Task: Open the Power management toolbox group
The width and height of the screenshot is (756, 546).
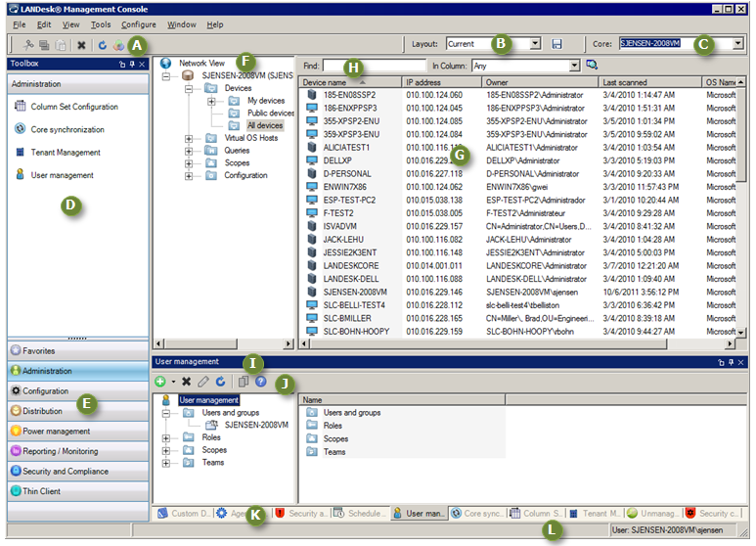Action: click(x=78, y=432)
